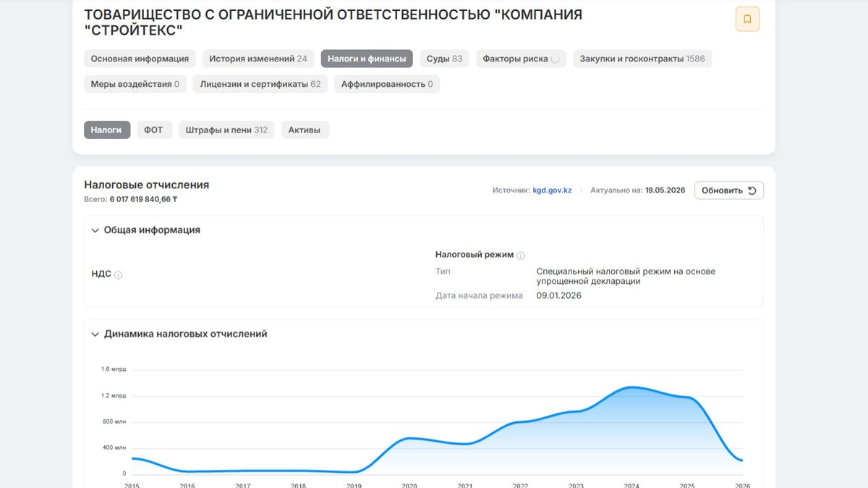Click the 2020 point on the chart line
This screenshot has width=868, height=488.
[x=409, y=438]
